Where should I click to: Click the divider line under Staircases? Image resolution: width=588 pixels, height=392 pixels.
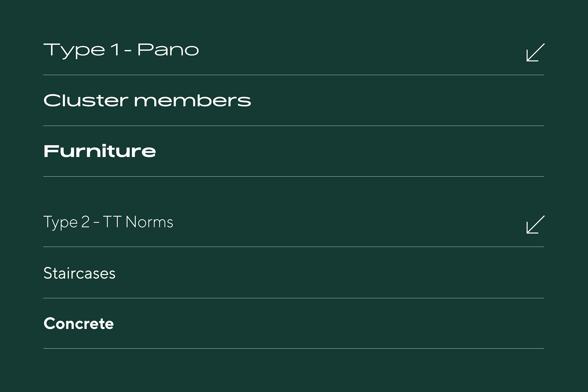tap(294, 298)
